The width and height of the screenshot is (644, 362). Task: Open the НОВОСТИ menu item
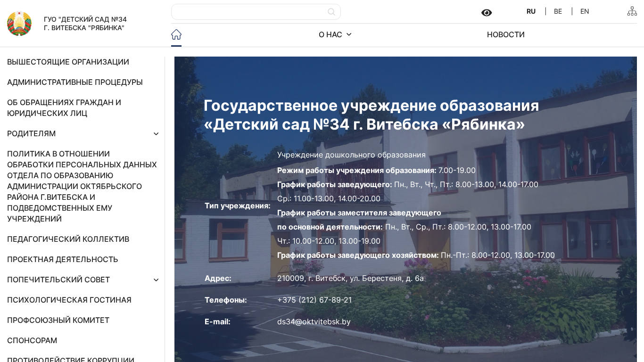[x=505, y=34]
